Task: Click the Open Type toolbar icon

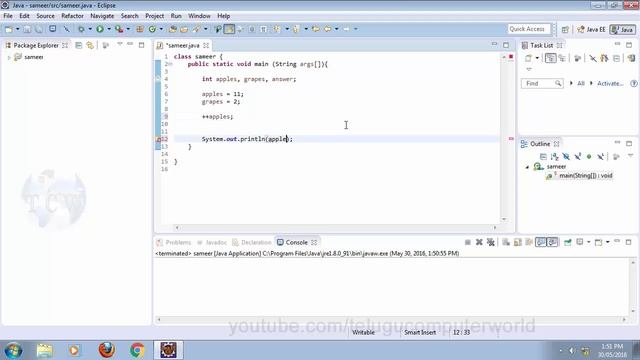Action: [173, 29]
